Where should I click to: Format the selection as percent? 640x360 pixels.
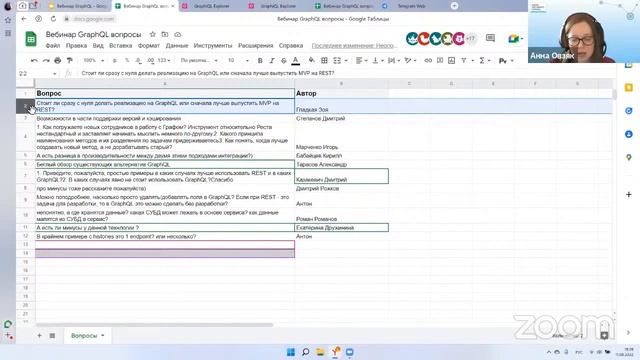tap(127, 60)
